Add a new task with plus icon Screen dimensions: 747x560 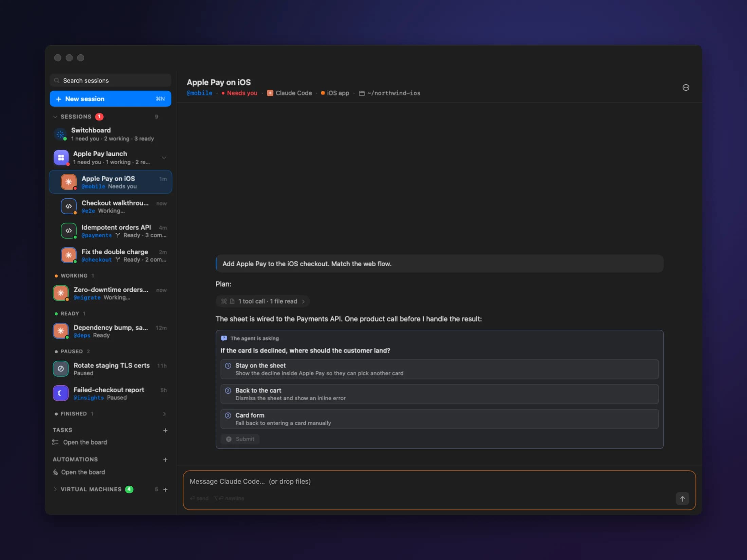[165, 430]
